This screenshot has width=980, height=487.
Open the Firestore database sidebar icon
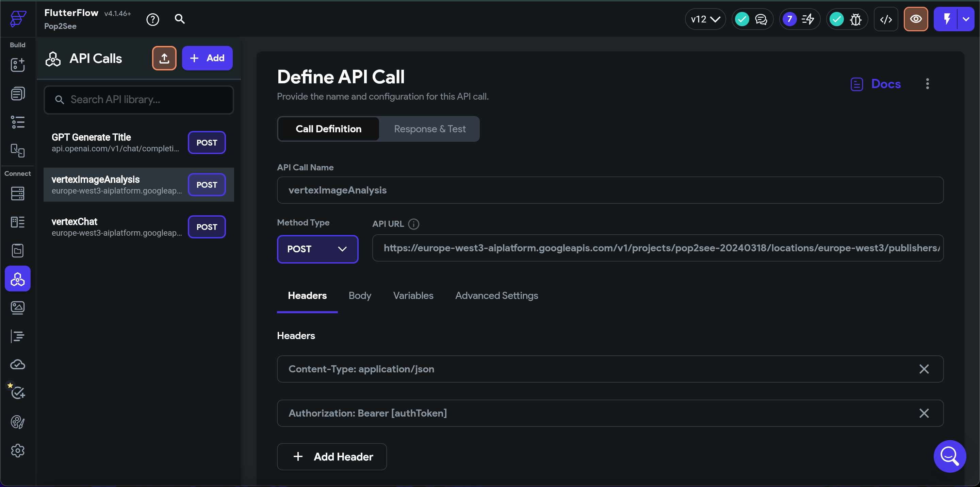pos(17,194)
